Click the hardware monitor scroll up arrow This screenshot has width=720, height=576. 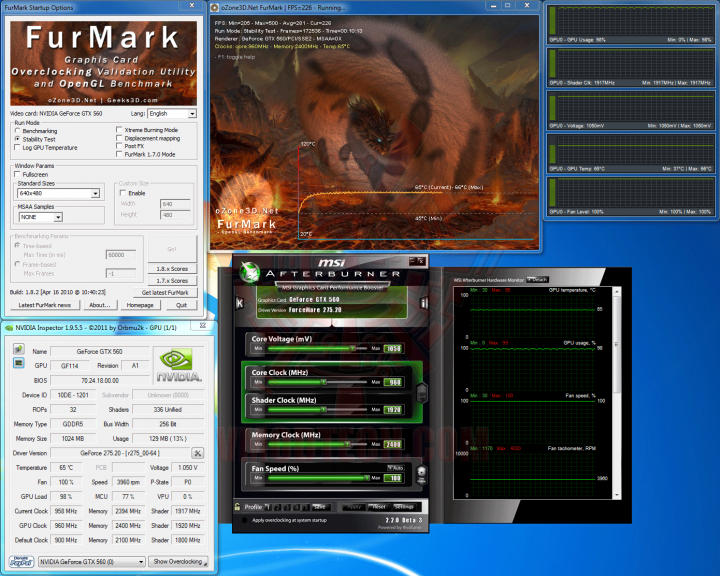click(617, 291)
